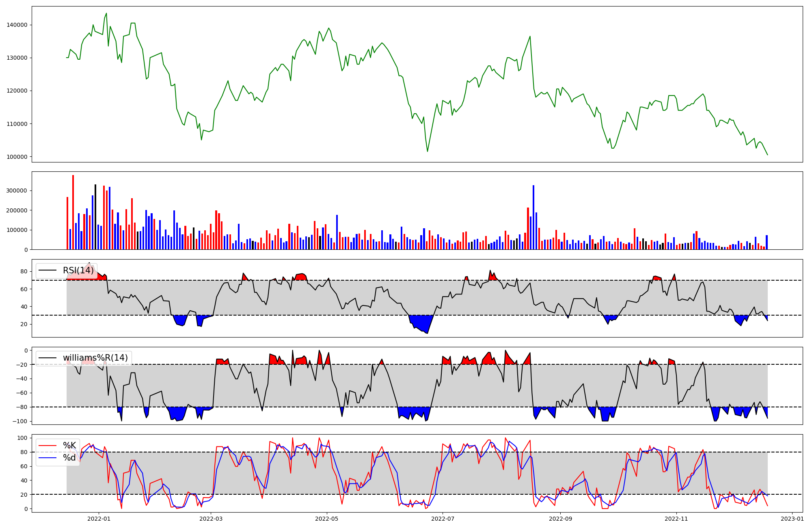Click the 2022-11 date tick label

(676, 519)
